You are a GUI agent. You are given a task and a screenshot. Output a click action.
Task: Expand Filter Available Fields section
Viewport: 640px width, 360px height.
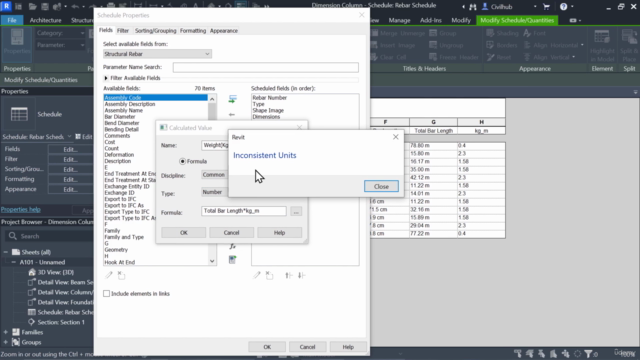(106, 78)
